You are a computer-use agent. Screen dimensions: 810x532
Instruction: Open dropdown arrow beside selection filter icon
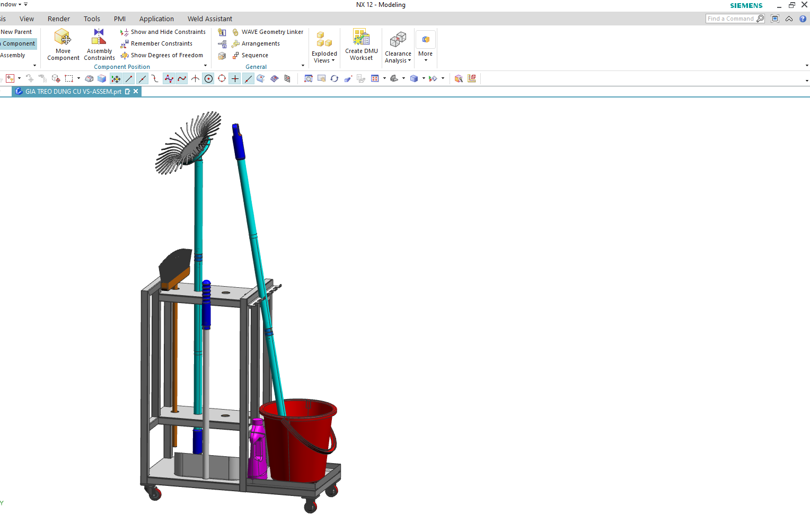pyautogui.click(x=19, y=78)
